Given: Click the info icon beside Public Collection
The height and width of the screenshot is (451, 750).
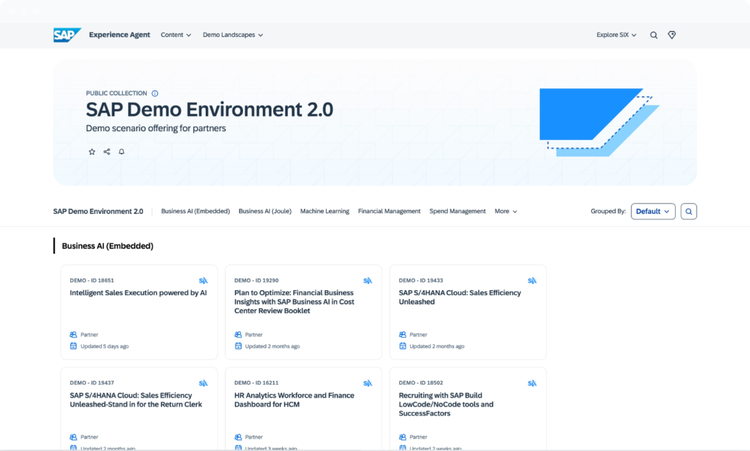Looking at the screenshot, I should [155, 93].
